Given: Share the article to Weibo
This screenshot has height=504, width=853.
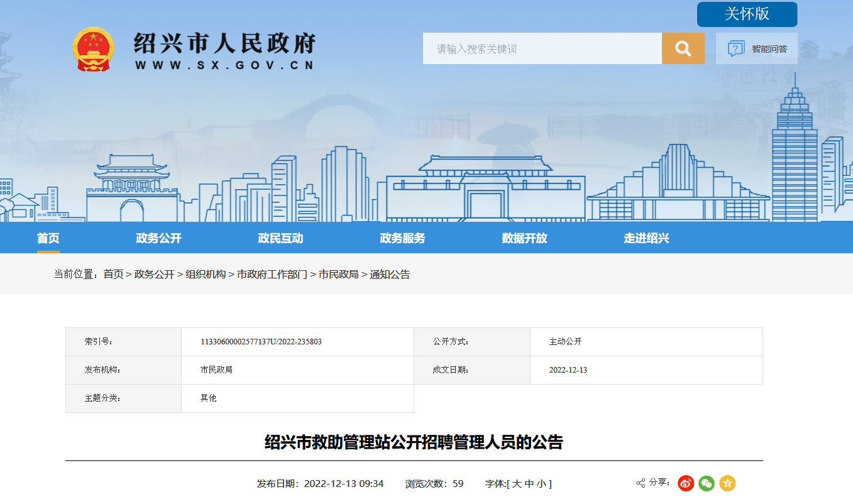Looking at the screenshot, I should (x=686, y=483).
